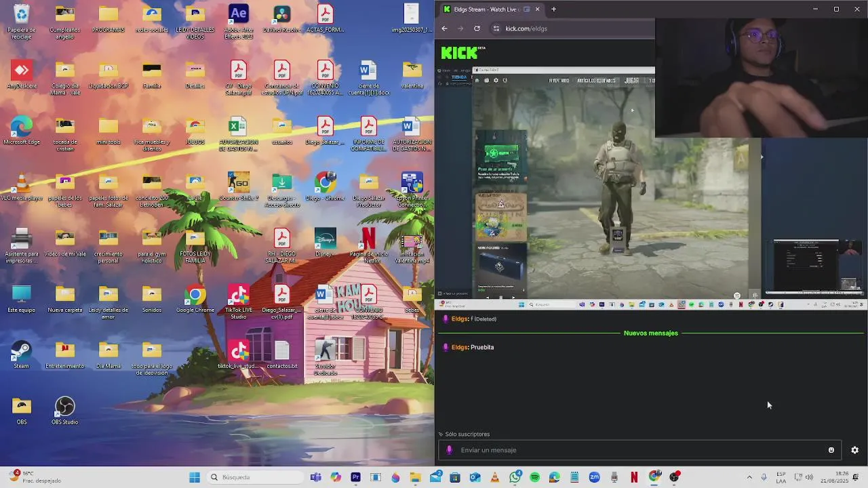868x488 pixels.
Task: Select the contactos.txt file
Action: (x=281, y=355)
